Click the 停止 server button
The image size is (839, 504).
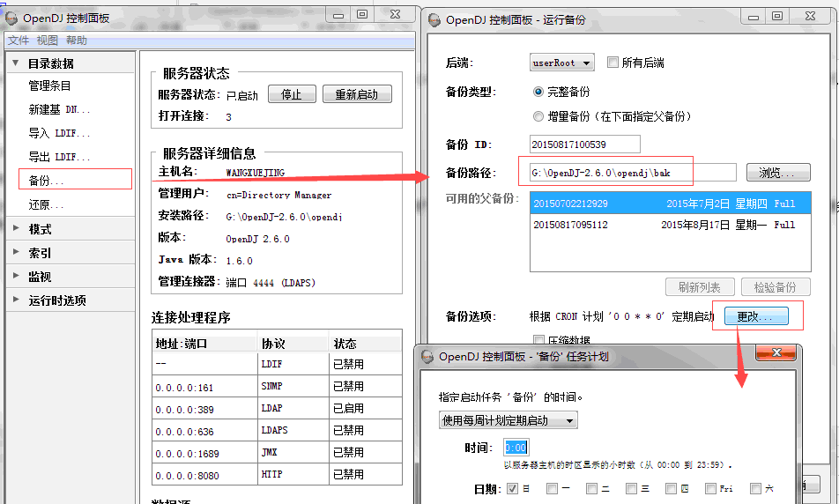tap(292, 94)
